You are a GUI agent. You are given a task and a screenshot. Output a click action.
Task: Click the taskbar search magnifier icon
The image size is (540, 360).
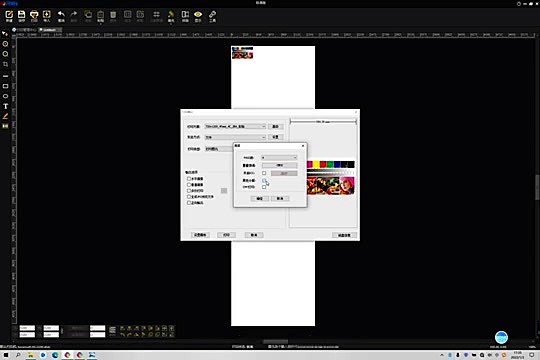click(x=18, y=355)
